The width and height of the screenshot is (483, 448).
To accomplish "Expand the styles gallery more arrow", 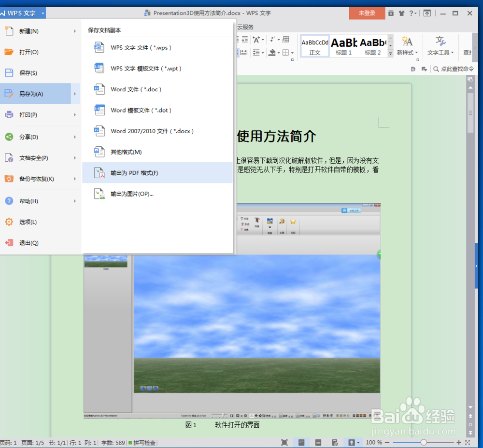I will point(390,53).
